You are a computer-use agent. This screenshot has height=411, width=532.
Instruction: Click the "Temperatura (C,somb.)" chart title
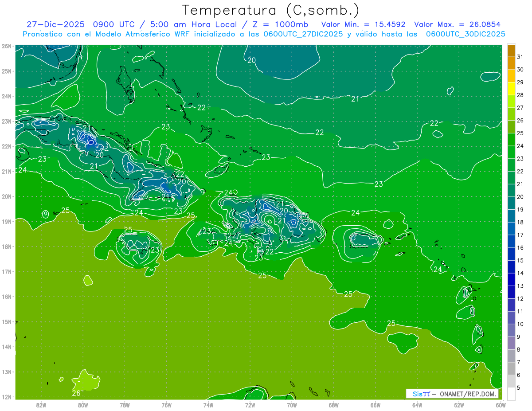coord(270,11)
